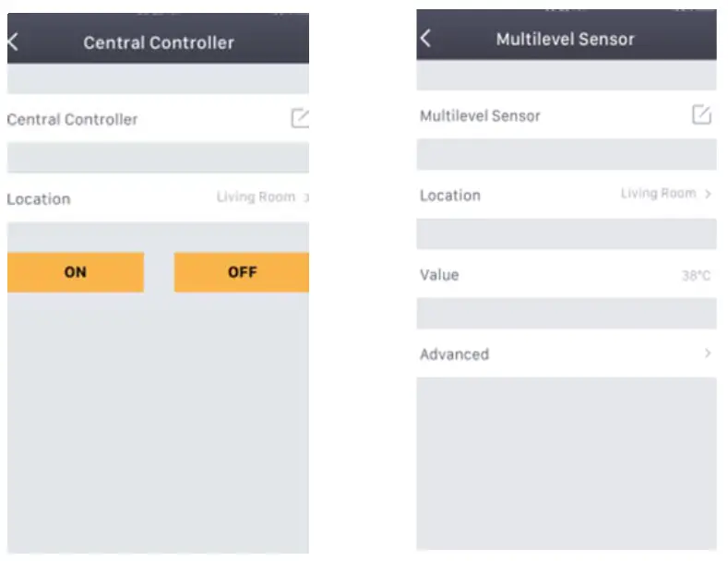Viewport: 728px width, 561px height.
Task: Select the Multilevel Sensor name row label
Action: pyautogui.click(x=480, y=115)
